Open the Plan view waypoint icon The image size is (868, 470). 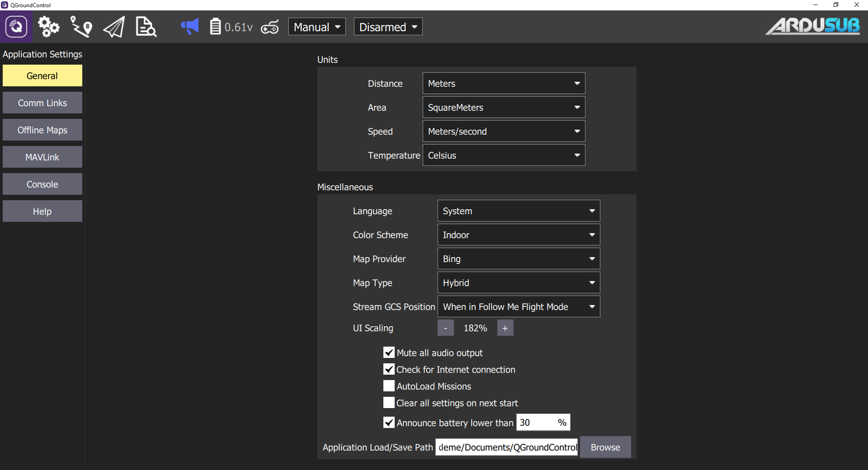(x=81, y=27)
